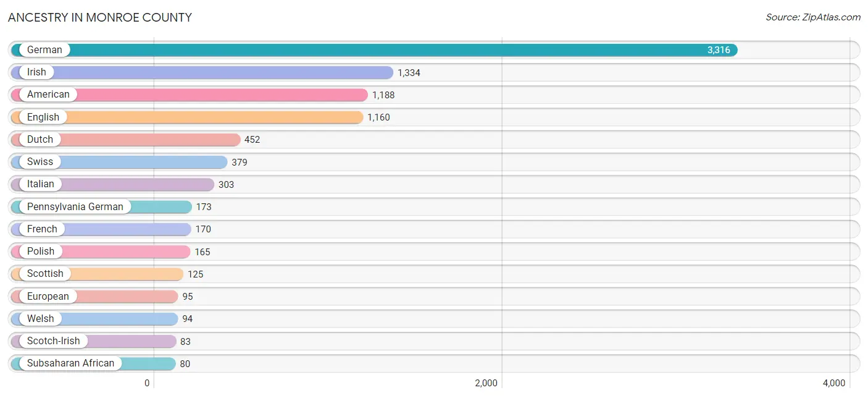Select the 2,000 axis tick label
This screenshot has width=868, height=398.
486,383
